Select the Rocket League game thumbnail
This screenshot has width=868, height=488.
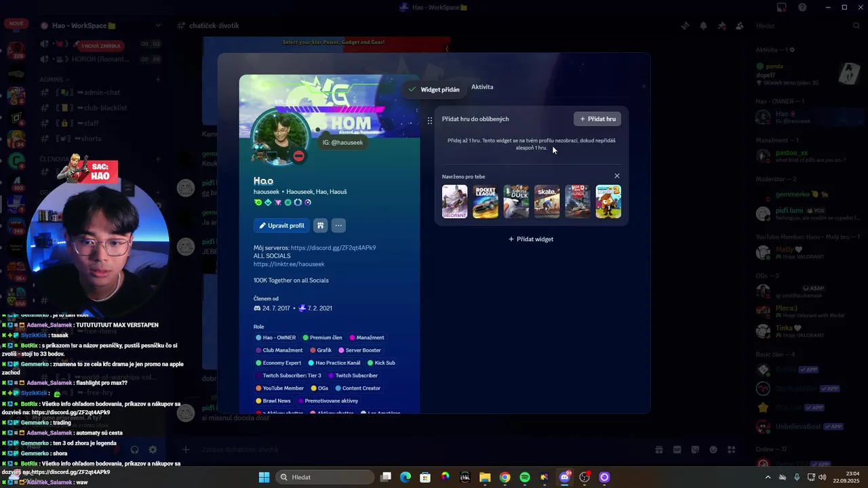point(486,201)
